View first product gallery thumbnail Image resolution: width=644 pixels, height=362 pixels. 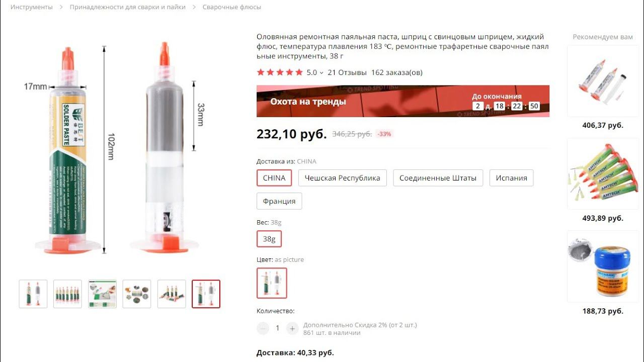tap(33, 294)
